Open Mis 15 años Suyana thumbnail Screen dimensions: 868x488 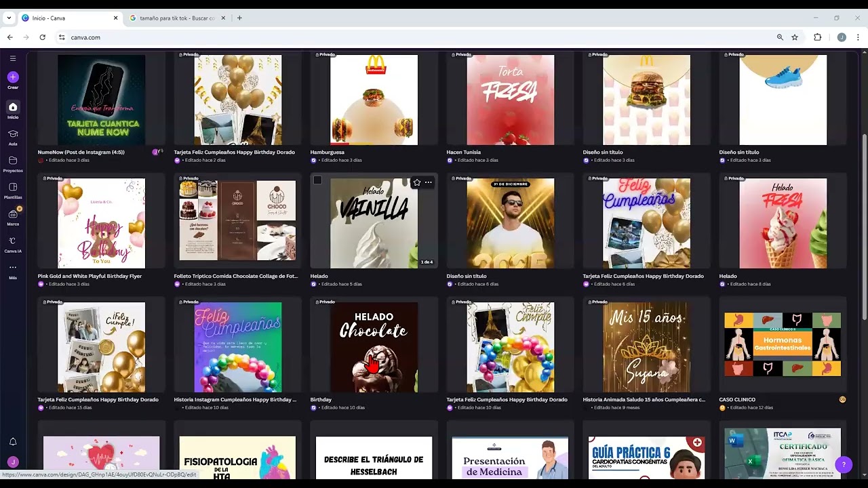click(x=646, y=347)
